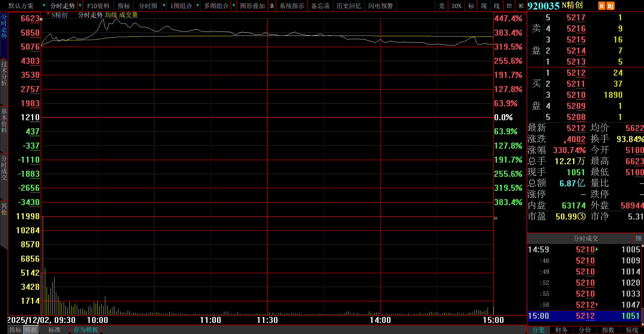Click the red gear icon beside N精创

pos(48,13)
